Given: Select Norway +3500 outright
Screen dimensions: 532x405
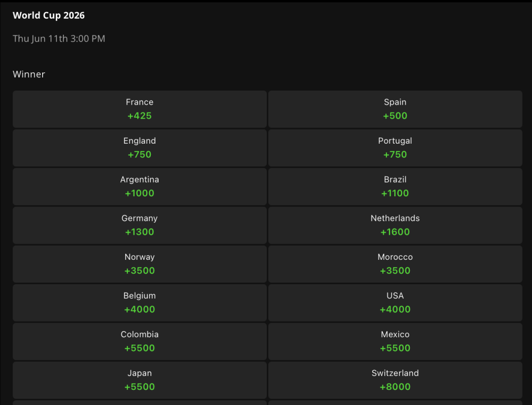Looking at the screenshot, I should [x=139, y=264].
